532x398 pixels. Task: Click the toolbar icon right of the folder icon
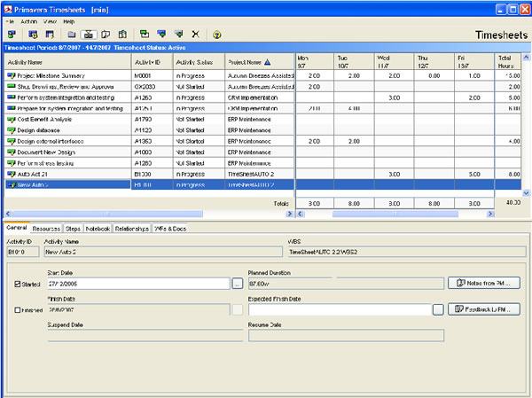point(89,34)
